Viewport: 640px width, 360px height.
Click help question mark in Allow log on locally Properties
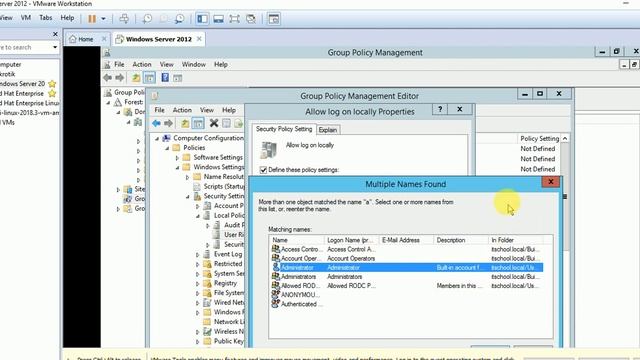point(440,109)
